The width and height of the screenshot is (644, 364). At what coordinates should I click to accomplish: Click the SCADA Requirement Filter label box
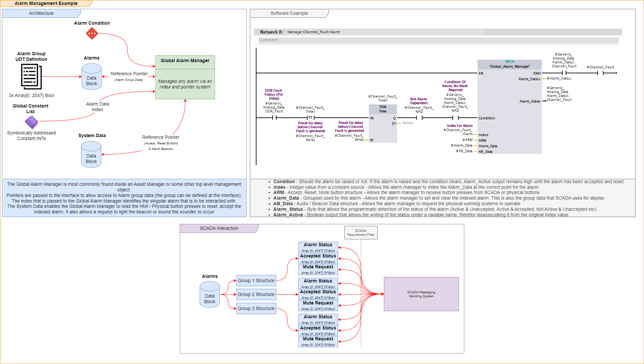coord(361,232)
